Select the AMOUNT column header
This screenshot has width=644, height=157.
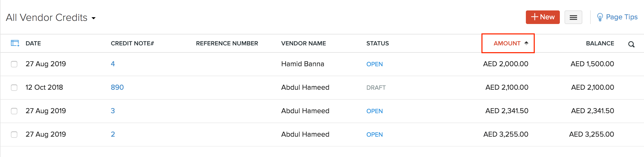(x=507, y=43)
